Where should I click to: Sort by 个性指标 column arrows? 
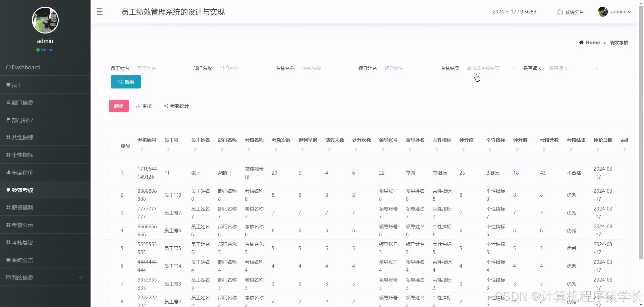coord(490,149)
